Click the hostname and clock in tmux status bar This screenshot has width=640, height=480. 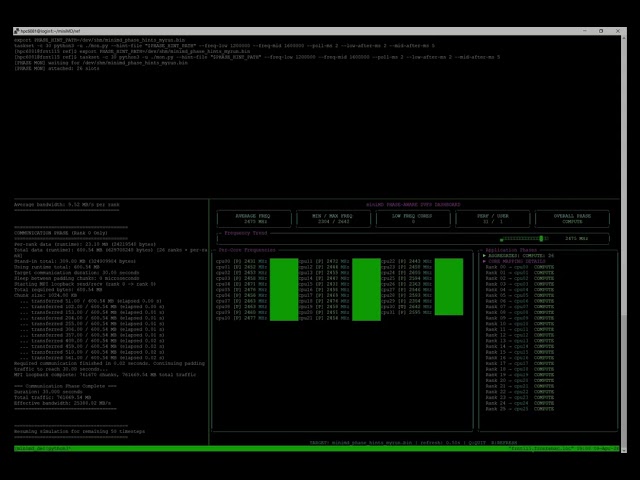point(563,449)
